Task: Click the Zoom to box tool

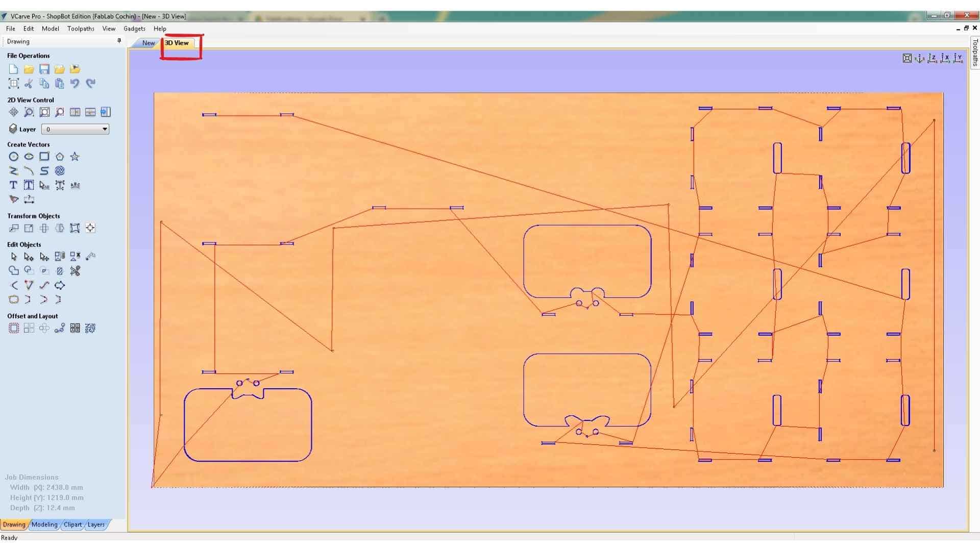Action: tap(29, 112)
